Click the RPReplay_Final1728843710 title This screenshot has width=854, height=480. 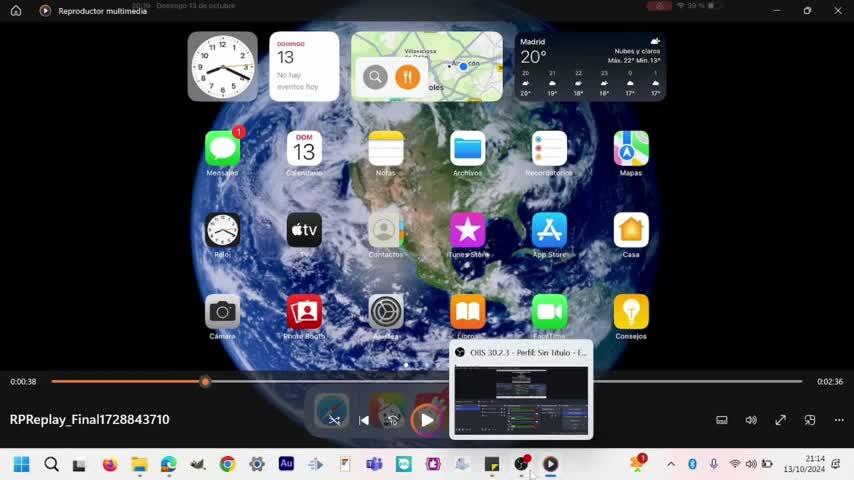pos(89,420)
